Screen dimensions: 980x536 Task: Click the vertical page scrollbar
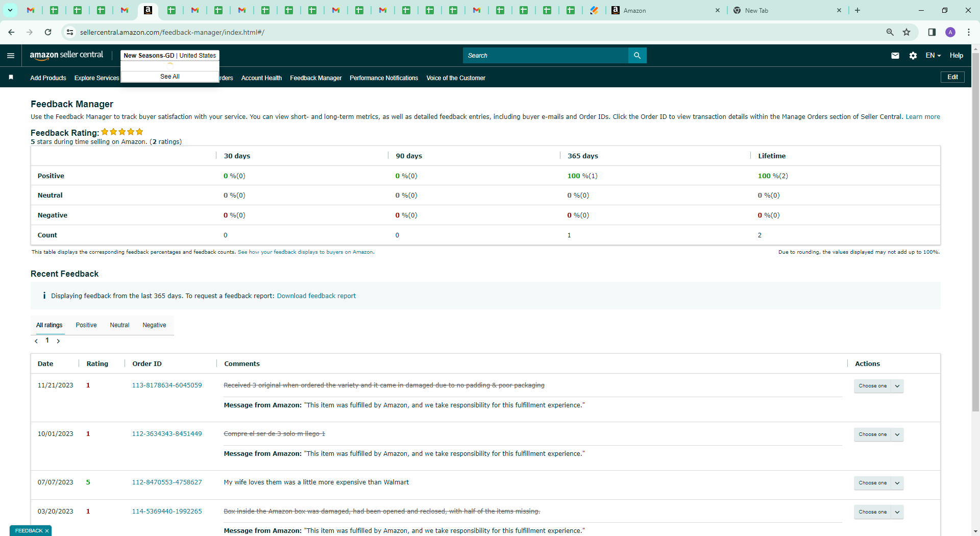pos(975,232)
